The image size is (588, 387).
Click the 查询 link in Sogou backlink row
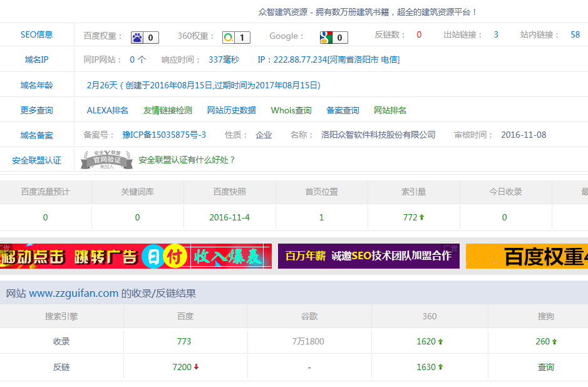click(546, 367)
